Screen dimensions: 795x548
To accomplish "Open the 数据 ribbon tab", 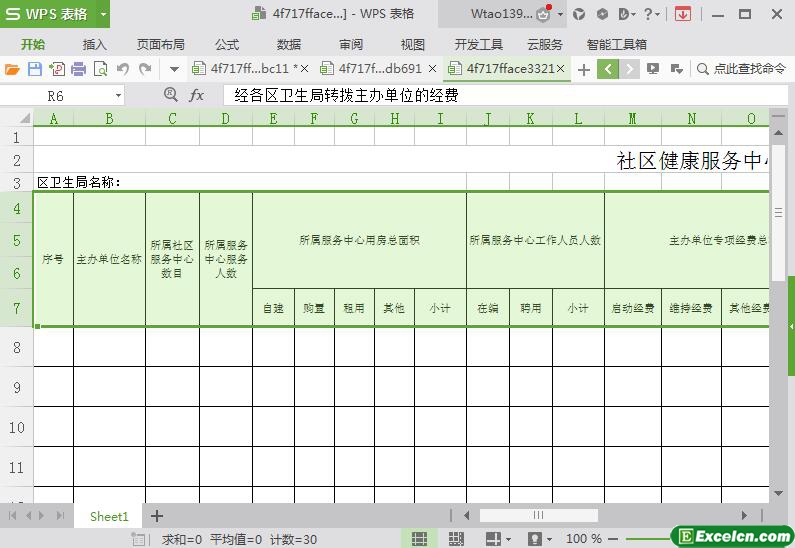I will pos(288,45).
